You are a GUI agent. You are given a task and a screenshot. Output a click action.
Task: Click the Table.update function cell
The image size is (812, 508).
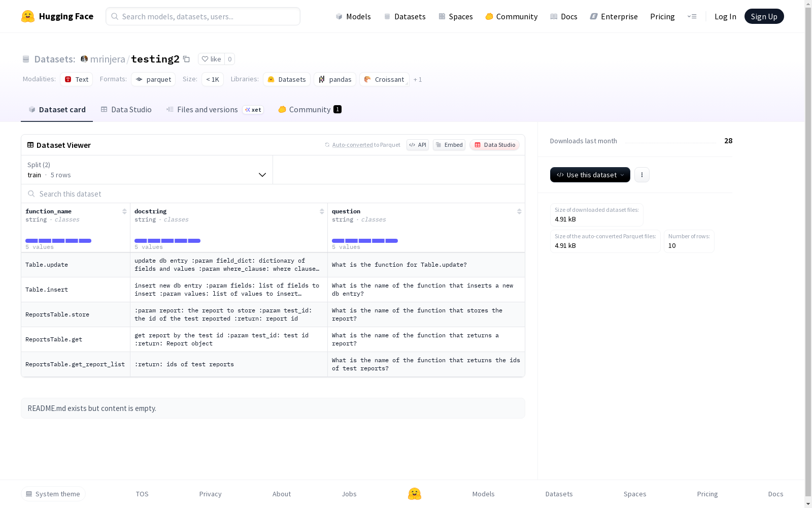76,265
